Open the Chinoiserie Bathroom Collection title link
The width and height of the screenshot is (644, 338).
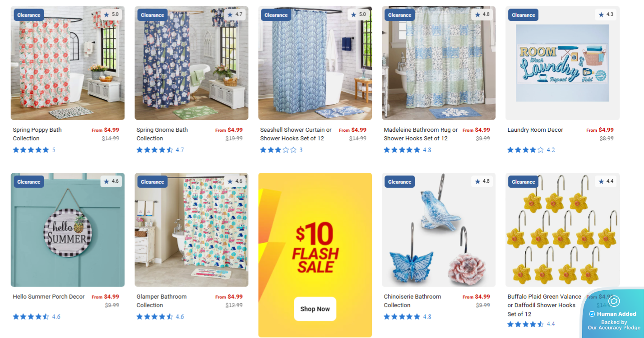pos(412,301)
